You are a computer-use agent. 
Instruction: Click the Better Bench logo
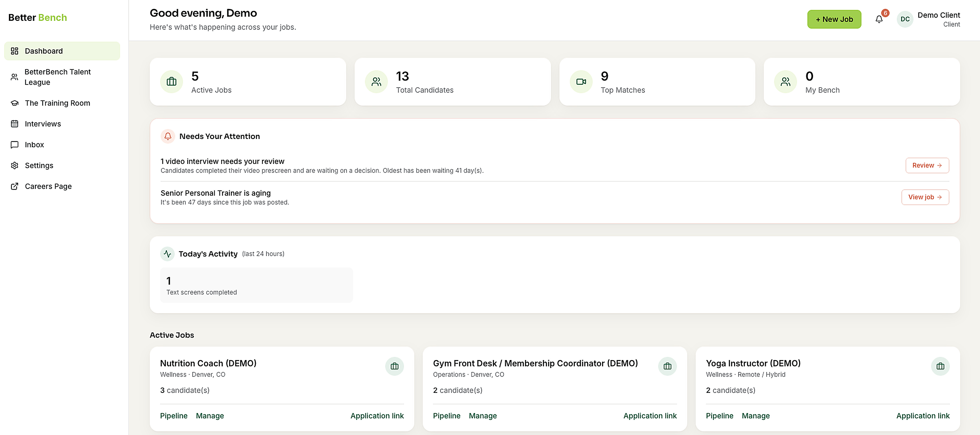(x=37, y=17)
